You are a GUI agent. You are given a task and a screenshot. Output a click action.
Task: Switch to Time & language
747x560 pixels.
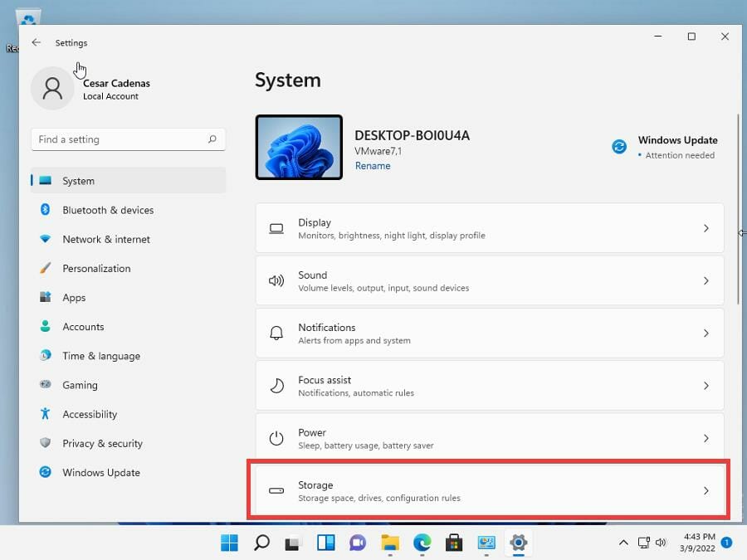tap(128, 356)
